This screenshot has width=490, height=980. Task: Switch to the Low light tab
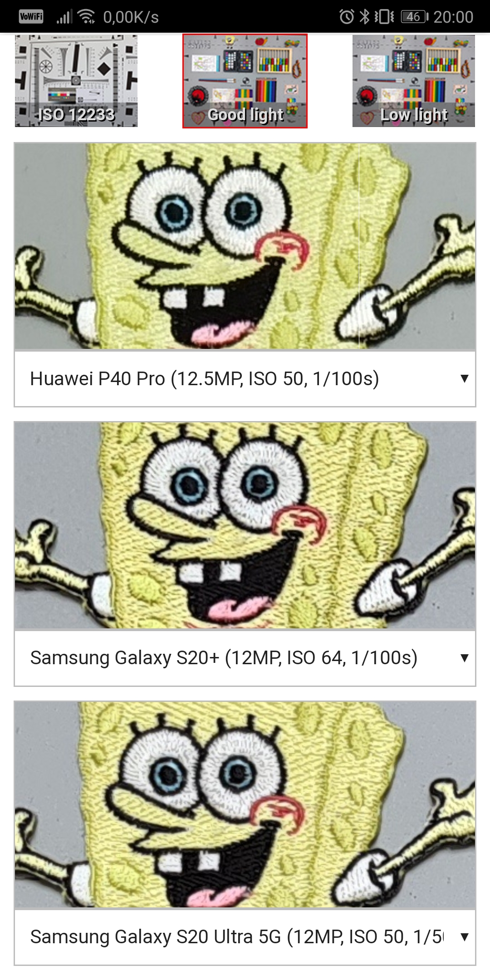point(414,81)
